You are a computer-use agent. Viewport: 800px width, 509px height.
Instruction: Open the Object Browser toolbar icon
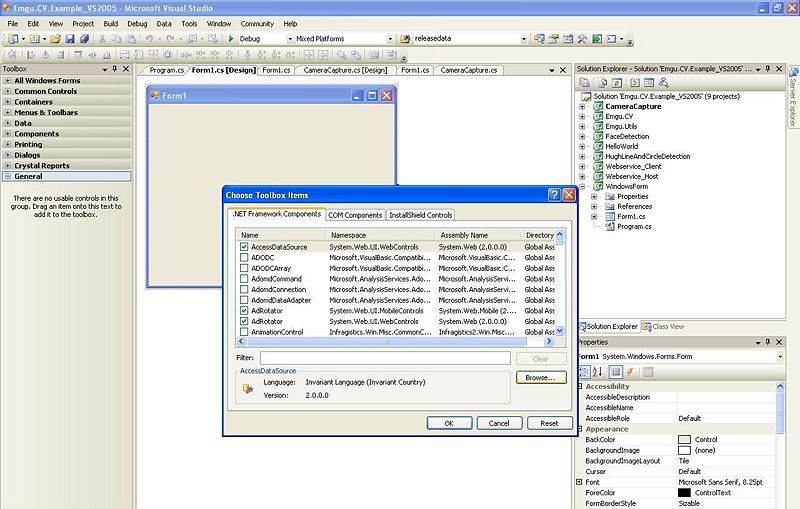pos(568,39)
